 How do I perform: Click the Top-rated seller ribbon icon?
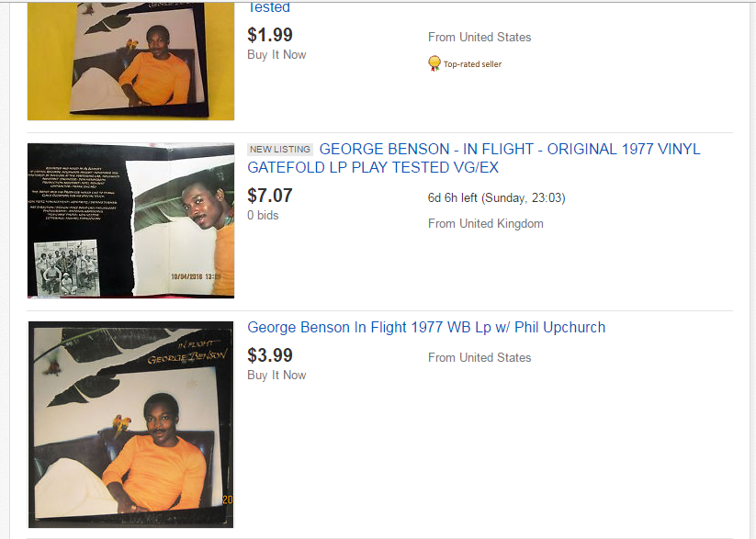point(434,63)
